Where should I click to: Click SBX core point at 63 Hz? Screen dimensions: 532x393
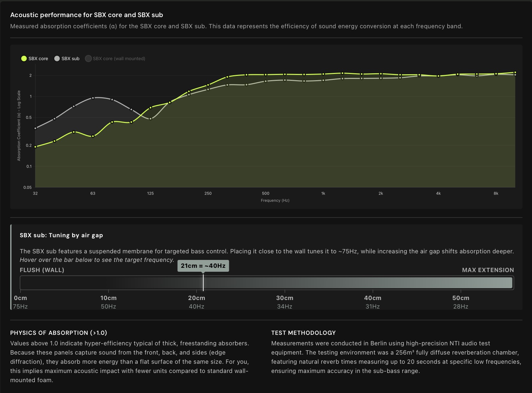[x=93, y=136]
